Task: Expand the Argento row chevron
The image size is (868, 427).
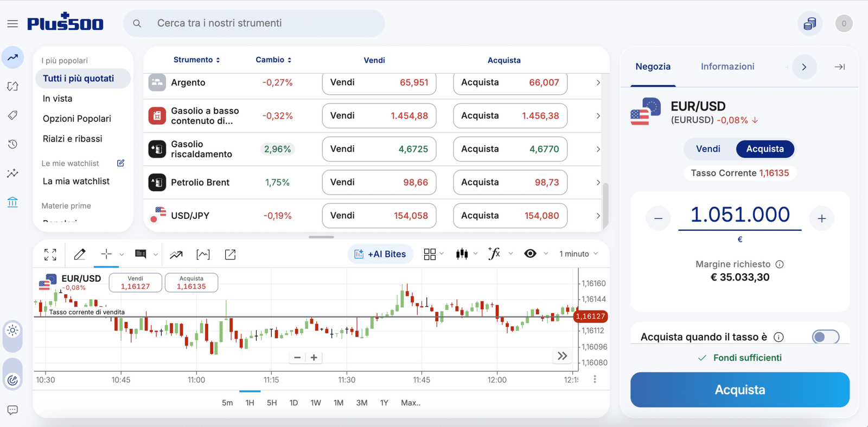Action: (x=598, y=83)
